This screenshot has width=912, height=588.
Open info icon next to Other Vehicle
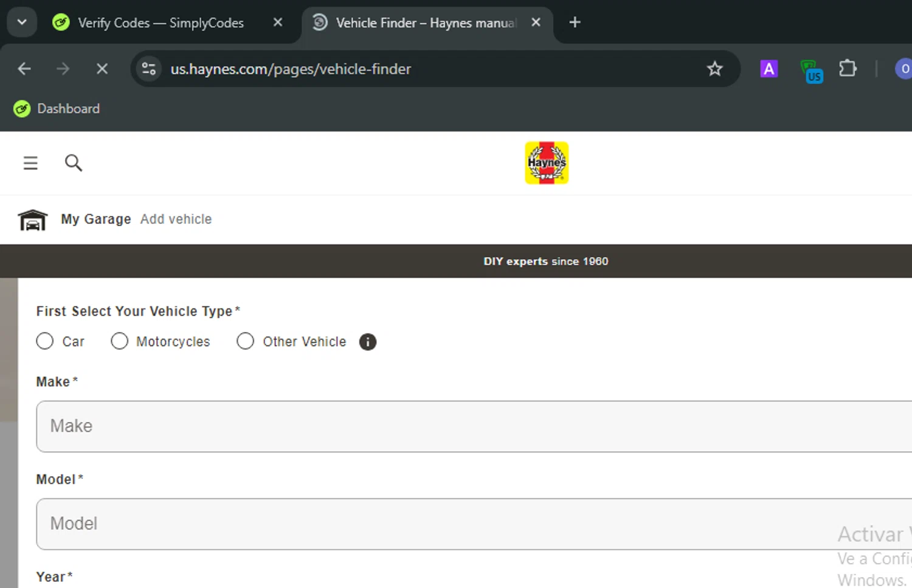(368, 342)
